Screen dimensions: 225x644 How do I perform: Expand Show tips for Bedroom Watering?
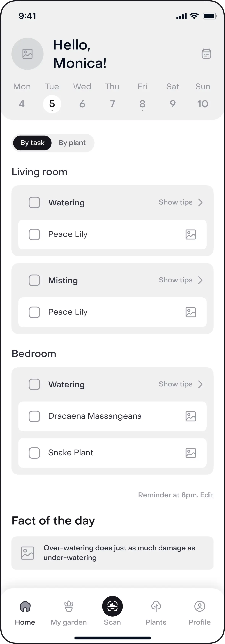[x=181, y=384]
